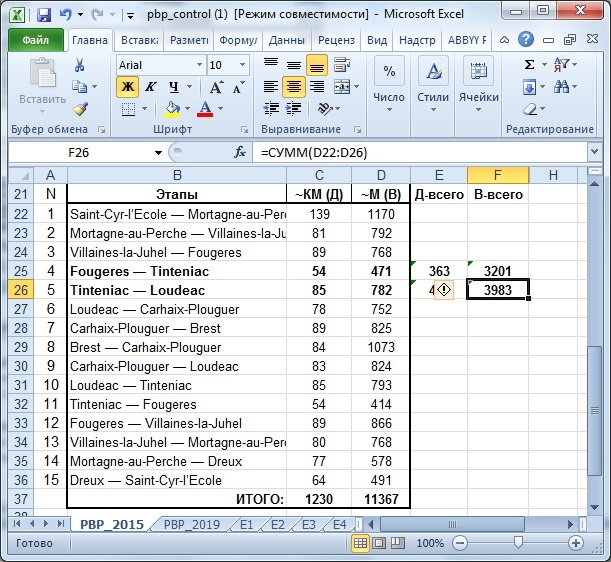
Task: Switch to the Вставка ribbon tab
Action: 140,40
